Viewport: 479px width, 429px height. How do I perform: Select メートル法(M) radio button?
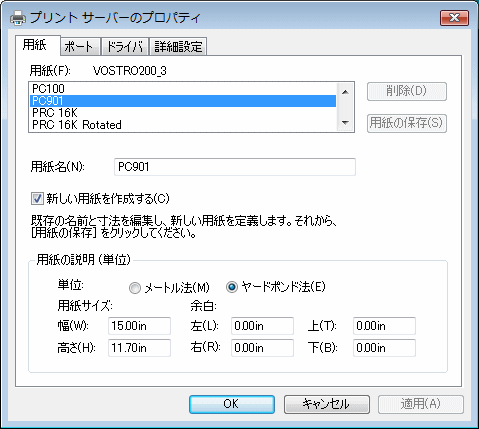pos(135,288)
